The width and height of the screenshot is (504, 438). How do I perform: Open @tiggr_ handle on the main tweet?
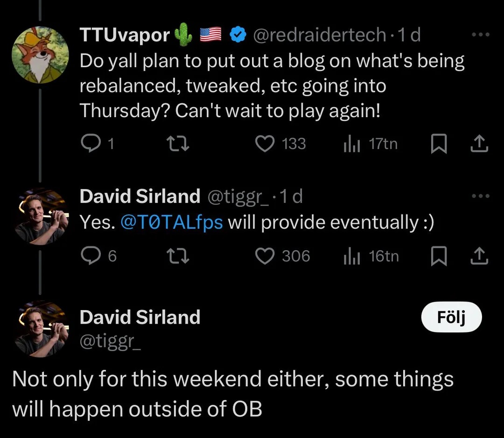[110, 341]
